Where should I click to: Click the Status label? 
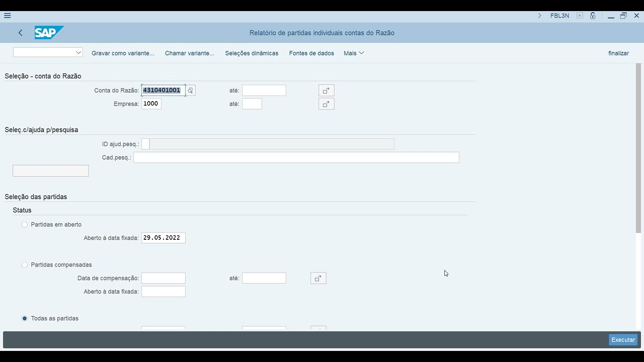click(22, 210)
